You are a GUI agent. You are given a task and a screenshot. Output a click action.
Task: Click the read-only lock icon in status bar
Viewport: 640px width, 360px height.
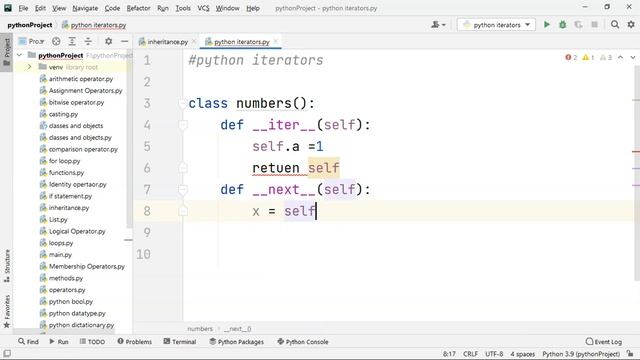(x=631, y=354)
